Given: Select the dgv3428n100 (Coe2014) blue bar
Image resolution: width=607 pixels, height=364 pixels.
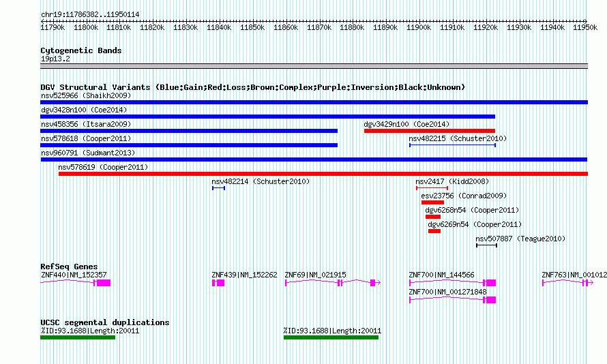Looking at the screenshot, I should 267,117.
